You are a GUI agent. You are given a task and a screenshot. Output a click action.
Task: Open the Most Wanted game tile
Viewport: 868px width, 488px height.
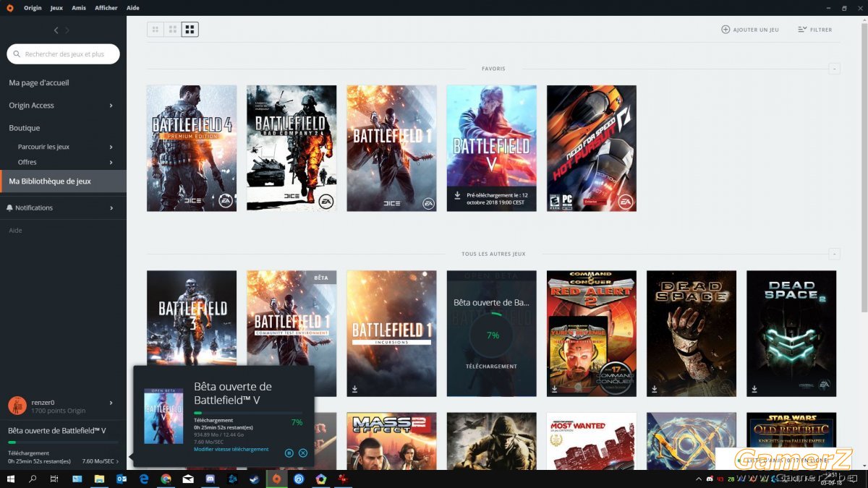[x=592, y=441]
